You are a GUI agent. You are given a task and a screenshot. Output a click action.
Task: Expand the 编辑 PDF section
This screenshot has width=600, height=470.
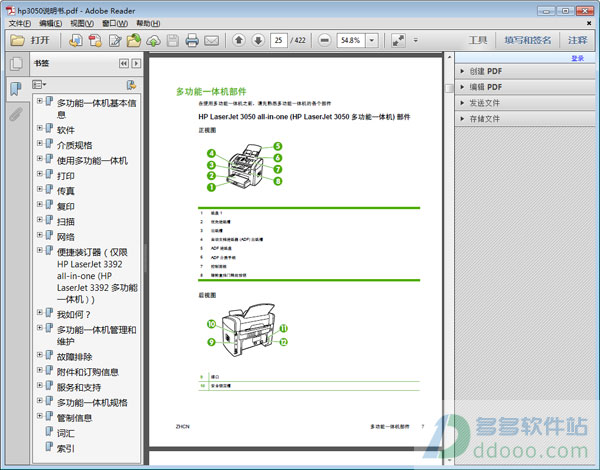tap(525, 87)
